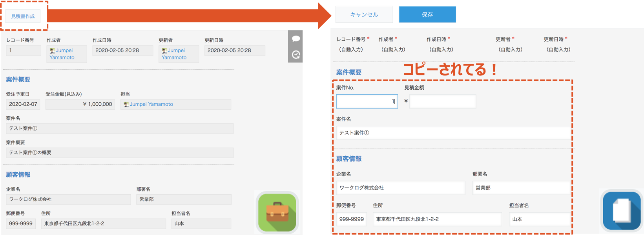Viewport: 644px width, 235px height.
Task: Focus the 案件No. input field
Action: coord(367,101)
